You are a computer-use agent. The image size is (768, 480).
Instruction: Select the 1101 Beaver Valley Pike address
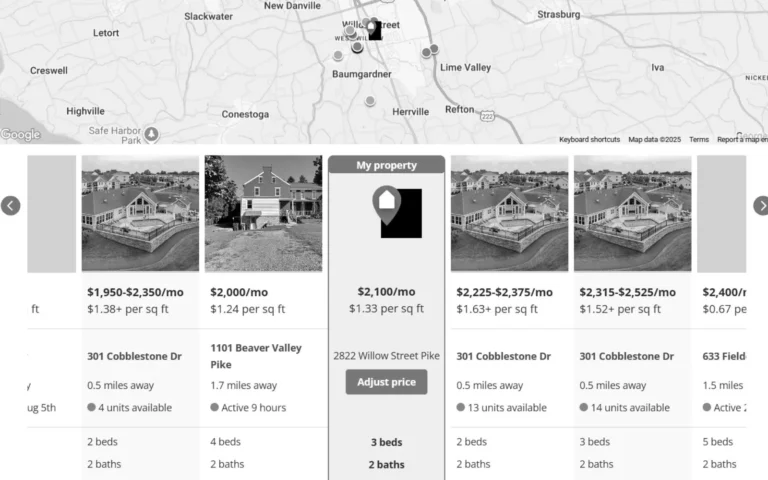(x=256, y=356)
